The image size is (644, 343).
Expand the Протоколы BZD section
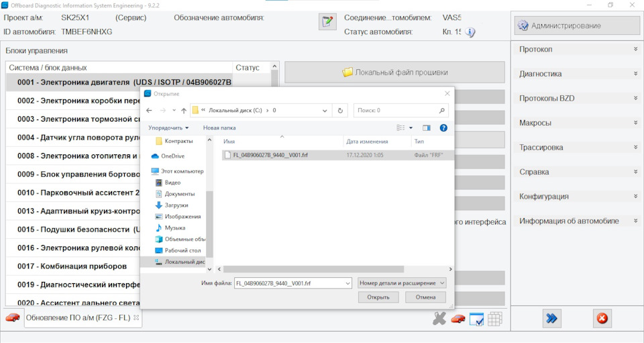(x=577, y=98)
